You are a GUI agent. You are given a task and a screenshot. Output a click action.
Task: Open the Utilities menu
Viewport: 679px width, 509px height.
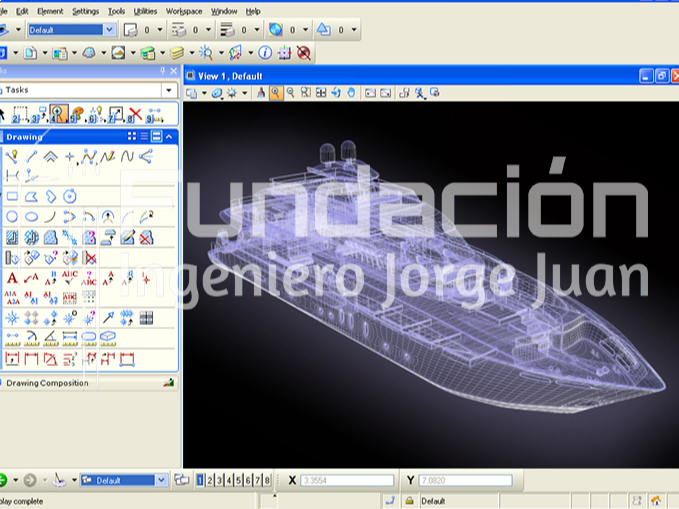145,11
